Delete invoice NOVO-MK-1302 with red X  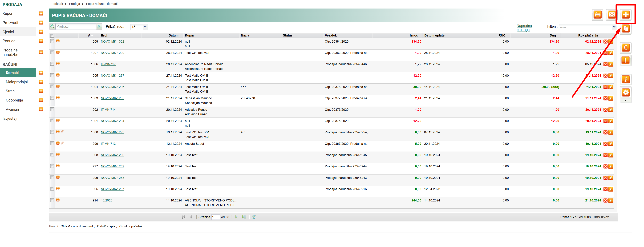(x=605, y=42)
